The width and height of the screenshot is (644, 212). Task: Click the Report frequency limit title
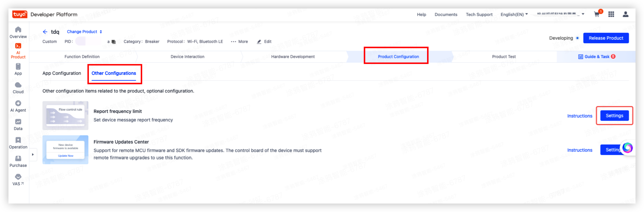pos(118,111)
